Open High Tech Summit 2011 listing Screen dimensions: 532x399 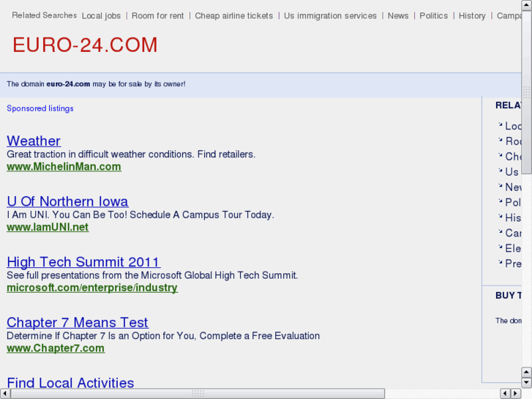84,262
